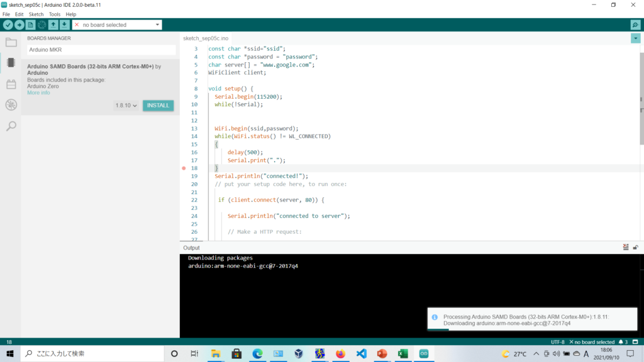Viewport: 644px width, 362px height.
Task: Click the Windows Start button
Action: point(10,353)
